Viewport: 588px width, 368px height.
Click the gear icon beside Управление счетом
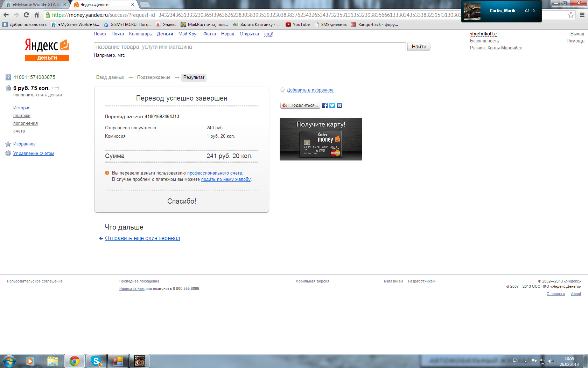tap(8, 154)
